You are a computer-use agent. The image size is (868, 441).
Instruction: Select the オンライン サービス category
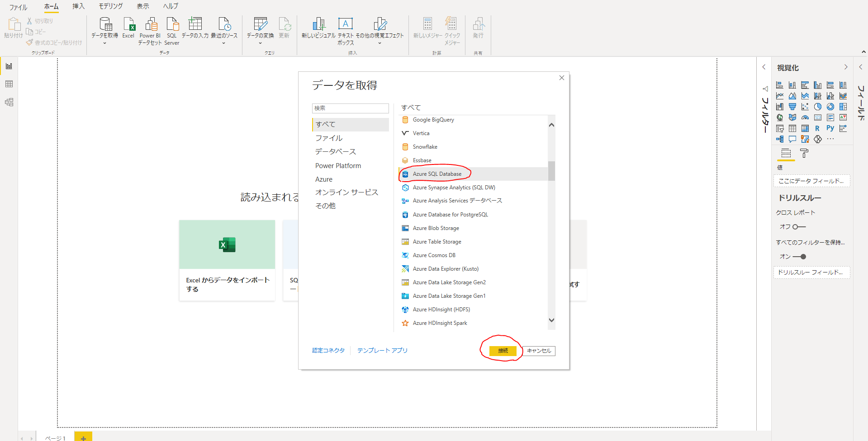pos(351,192)
